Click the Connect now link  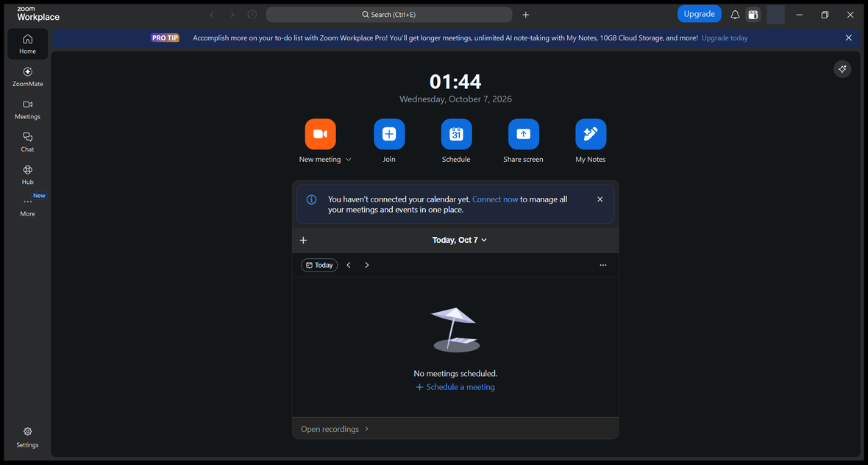point(496,199)
